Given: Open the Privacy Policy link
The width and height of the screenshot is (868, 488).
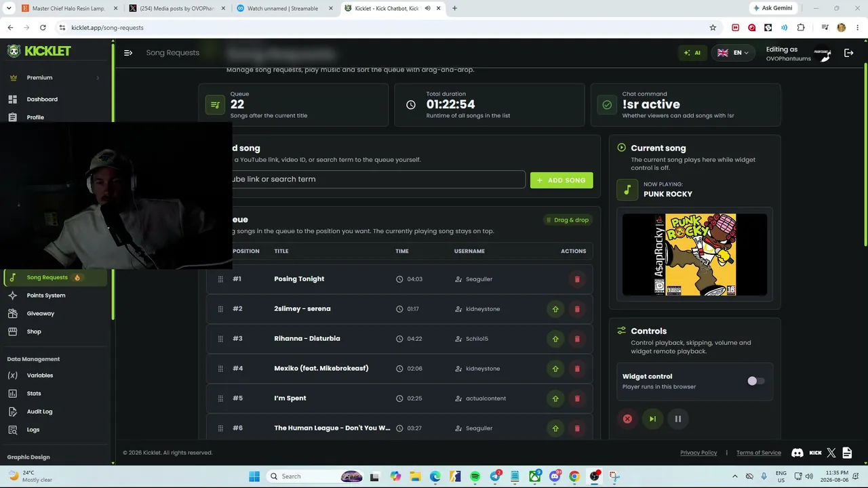Looking at the screenshot, I should [x=698, y=453].
